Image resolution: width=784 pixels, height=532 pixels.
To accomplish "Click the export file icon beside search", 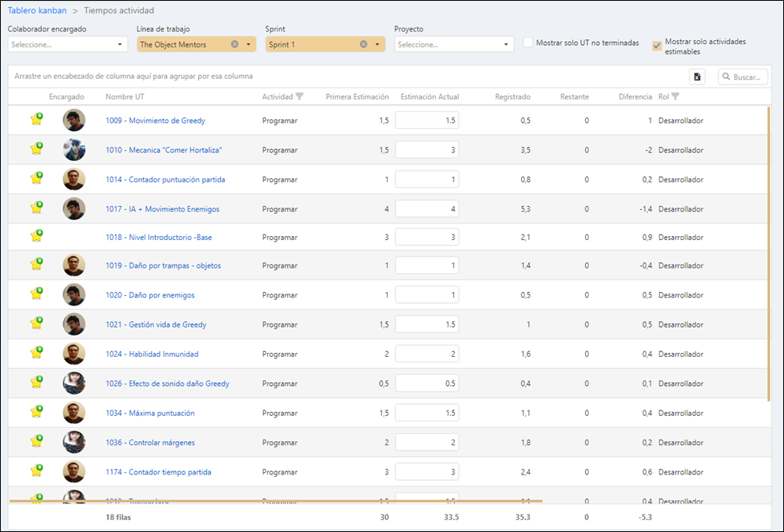I will 697,77.
